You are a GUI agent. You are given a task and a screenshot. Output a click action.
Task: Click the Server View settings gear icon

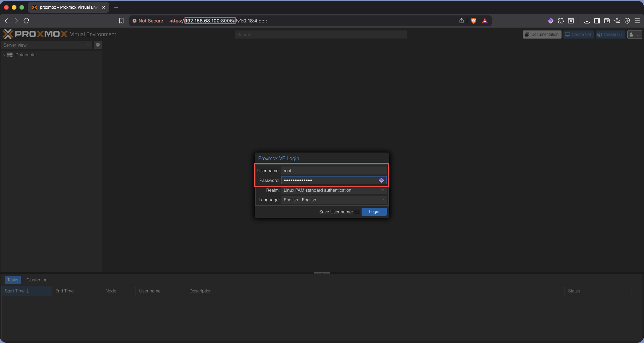tap(98, 45)
